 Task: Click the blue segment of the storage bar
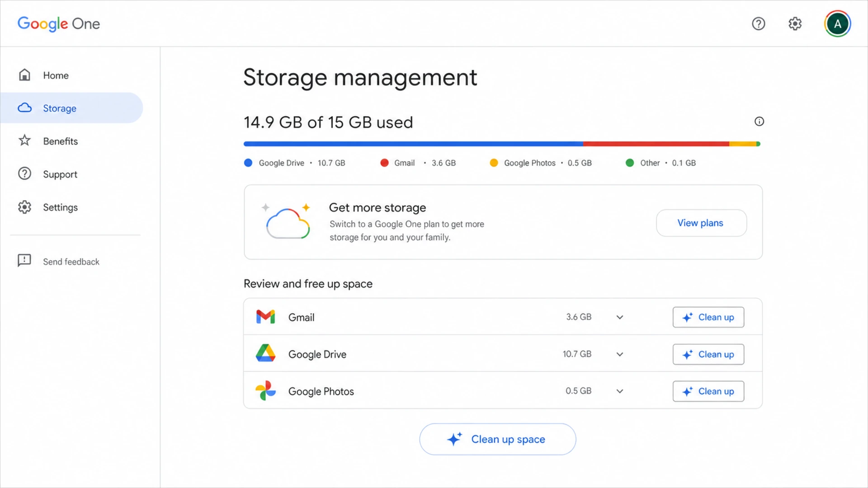[x=413, y=144]
